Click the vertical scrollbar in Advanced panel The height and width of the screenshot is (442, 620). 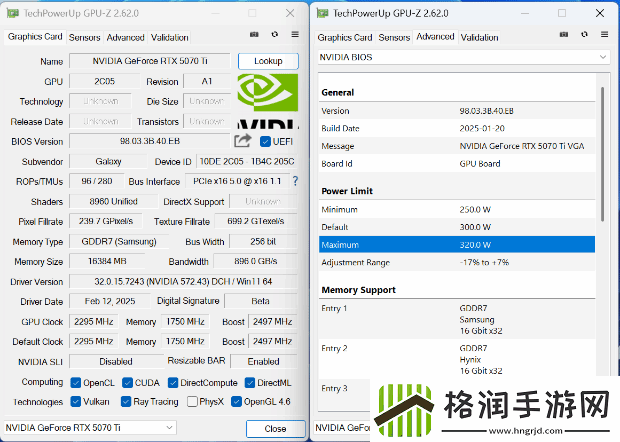pos(603,150)
